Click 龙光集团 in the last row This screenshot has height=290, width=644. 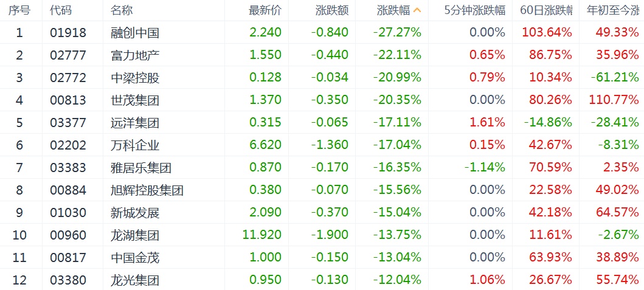point(135,280)
